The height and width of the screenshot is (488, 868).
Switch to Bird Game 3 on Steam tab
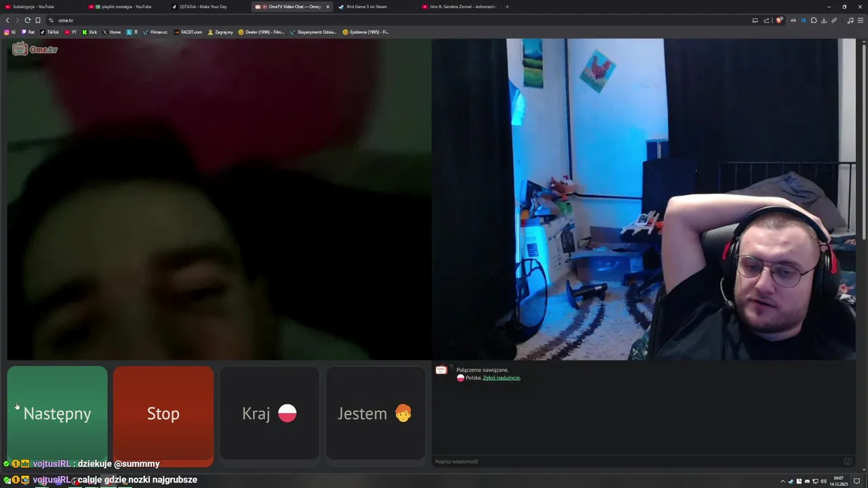pos(375,7)
